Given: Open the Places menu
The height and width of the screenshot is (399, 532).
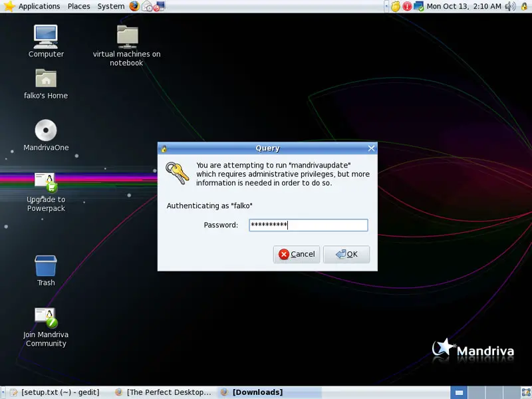Looking at the screenshot, I should coord(78,6).
